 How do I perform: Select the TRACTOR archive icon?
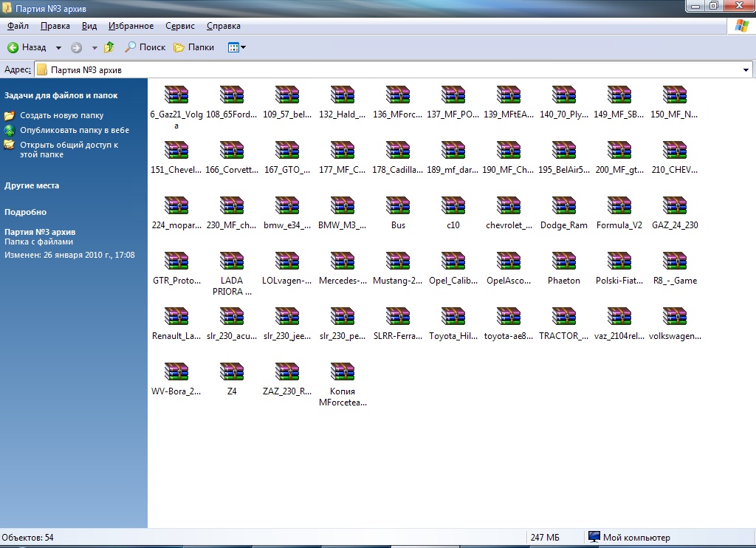coord(563,316)
